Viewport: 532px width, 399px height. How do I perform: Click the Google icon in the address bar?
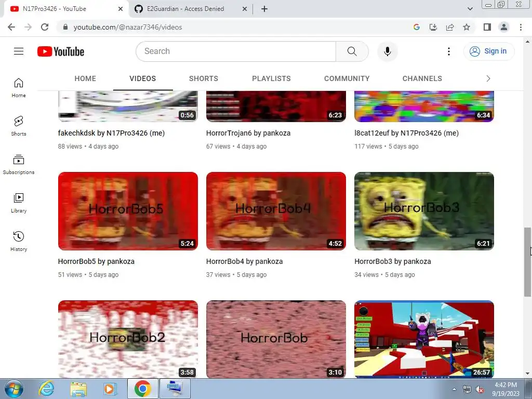pyautogui.click(x=416, y=27)
